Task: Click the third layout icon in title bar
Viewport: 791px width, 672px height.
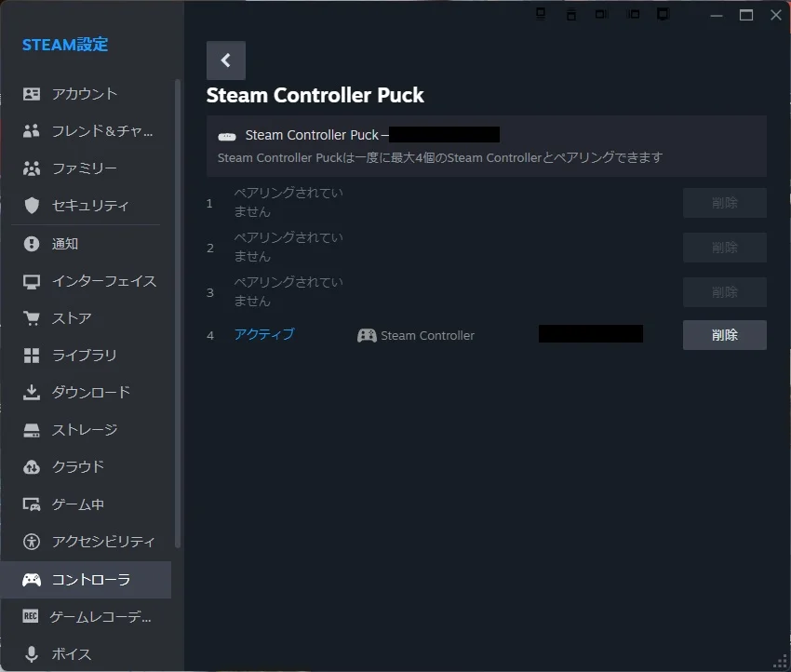Action: [x=601, y=14]
